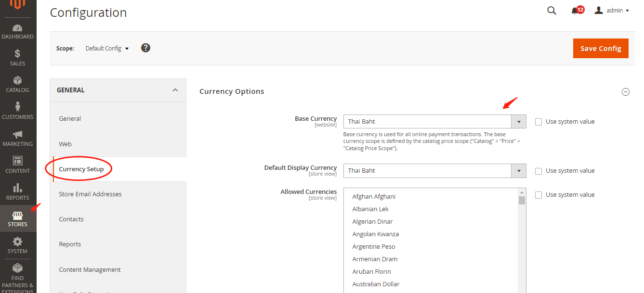Image resolution: width=644 pixels, height=293 pixels.
Task: Click the Magento logo icon
Action: (x=18, y=5)
